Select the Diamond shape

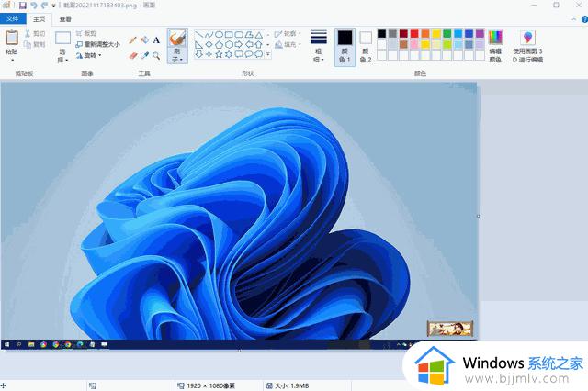pyautogui.click(x=209, y=45)
